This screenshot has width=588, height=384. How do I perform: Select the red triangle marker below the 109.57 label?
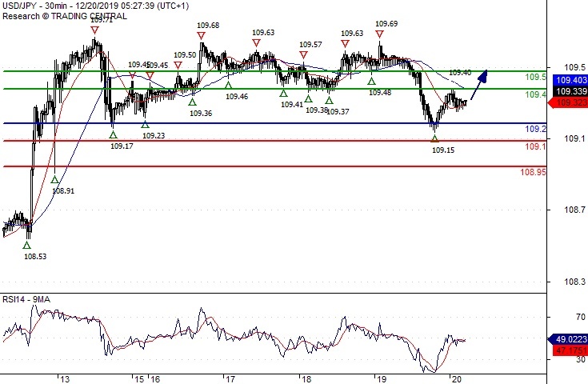point(303,55)
